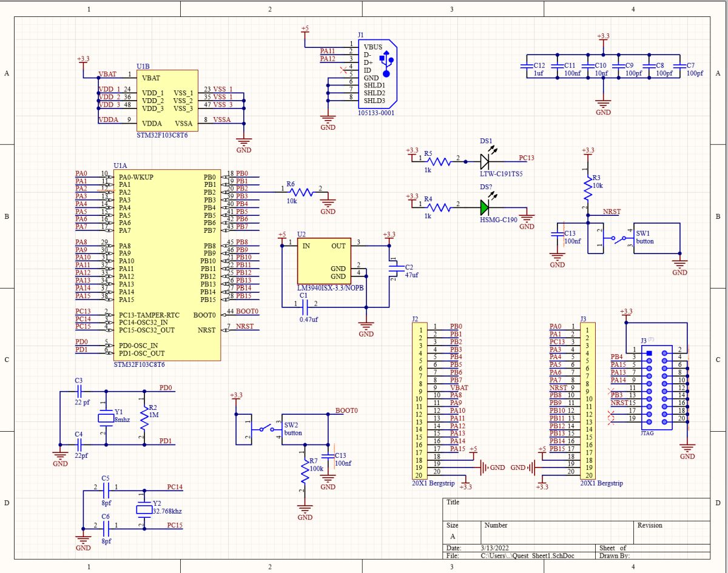
Task: Select resistor R5 zigzag symbol
Action: 438,161
